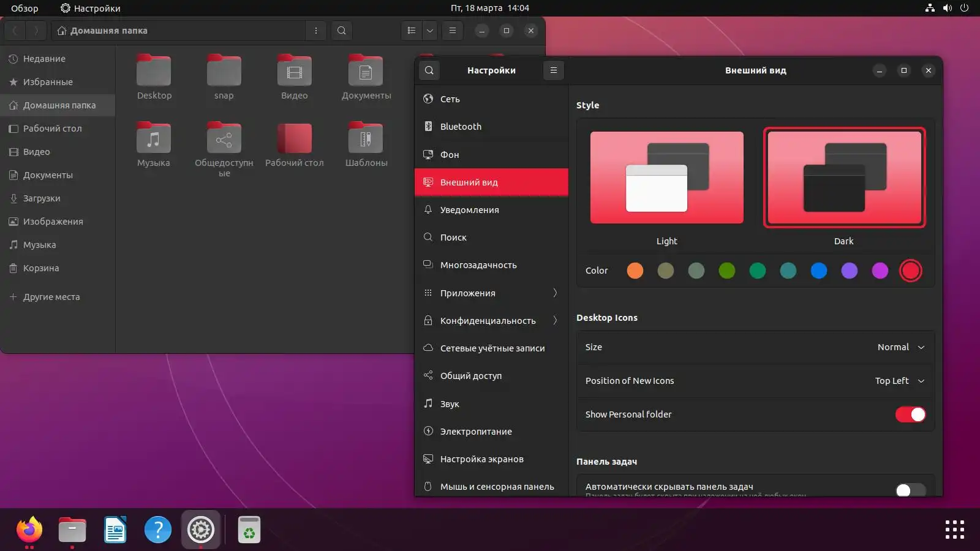The image size is (980, 551).
Task: Launch LibreOffice Writer from the dock
Action: pyautogui.click(x=115, y=530)
